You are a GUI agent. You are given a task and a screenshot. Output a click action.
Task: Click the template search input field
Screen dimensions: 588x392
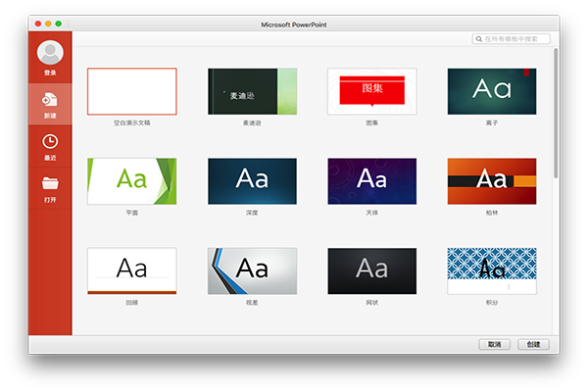coord(512,39)
